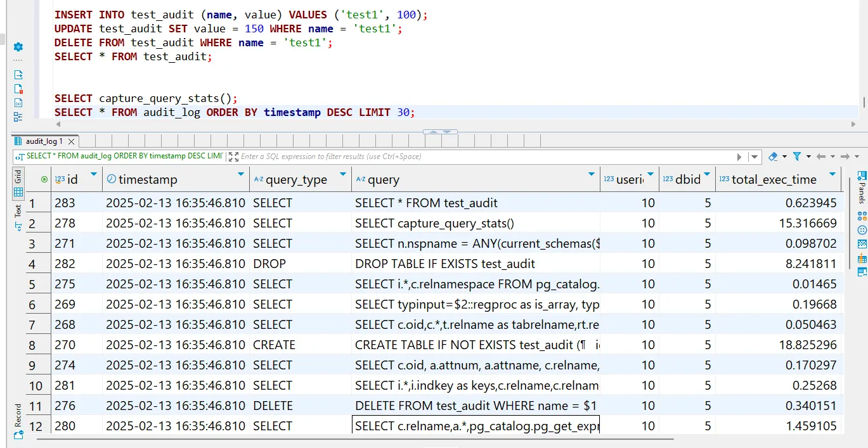Click the SQL filter expression input field

pos(486,157)
